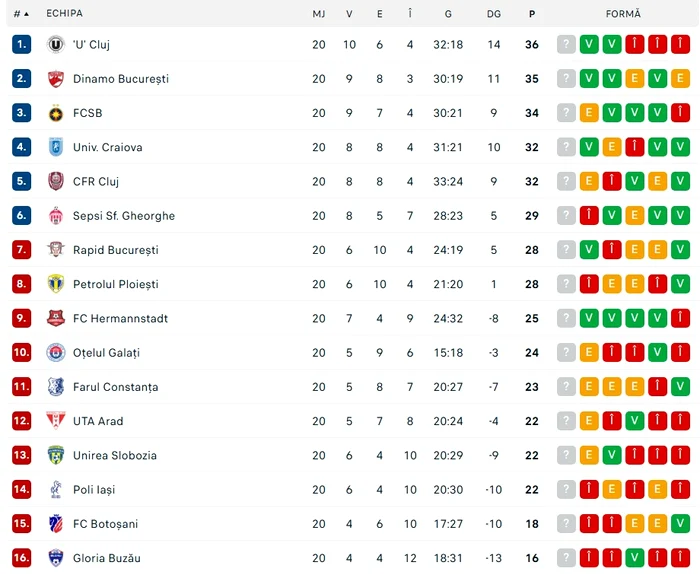Click the FORMĂ column header

point(623,14)
